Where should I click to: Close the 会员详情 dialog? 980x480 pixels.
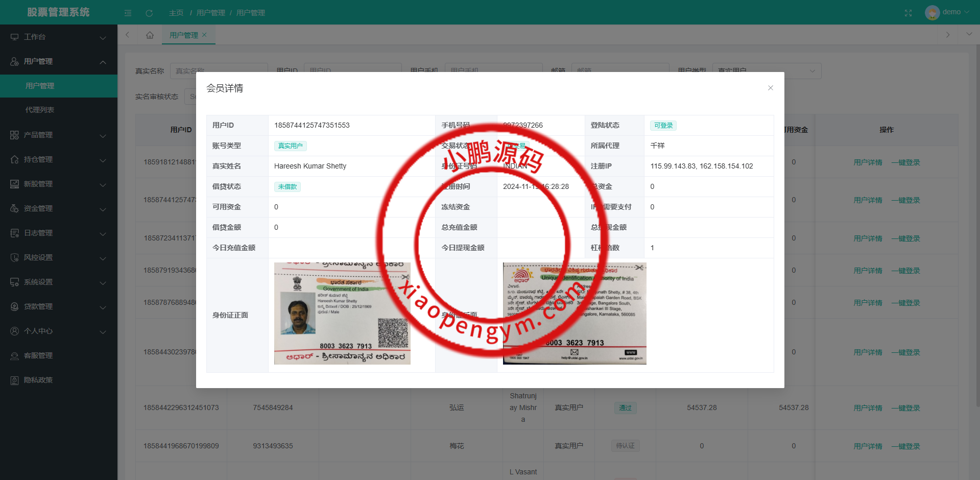click(x=770, y=88)
